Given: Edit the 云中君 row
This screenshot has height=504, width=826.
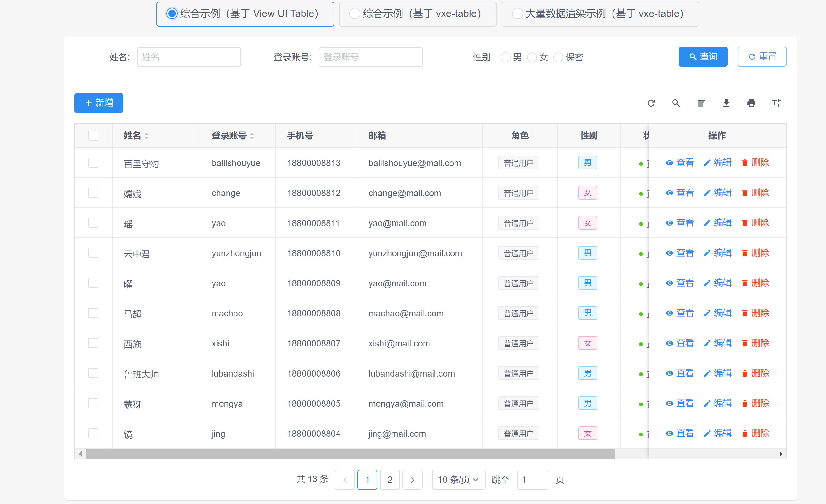Looking at the screenshot, I should click(718, 253).
